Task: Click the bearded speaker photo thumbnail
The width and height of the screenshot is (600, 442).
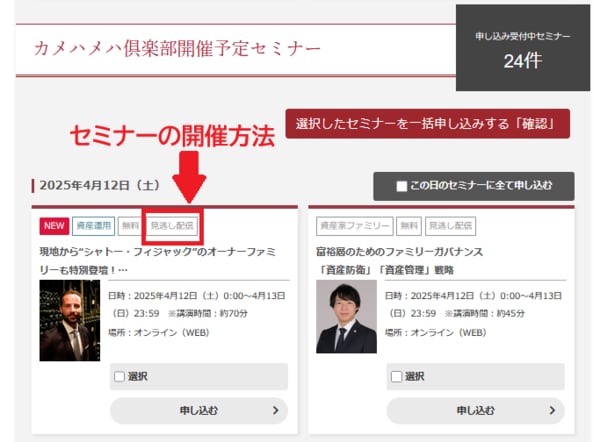Action: point(69,320)
